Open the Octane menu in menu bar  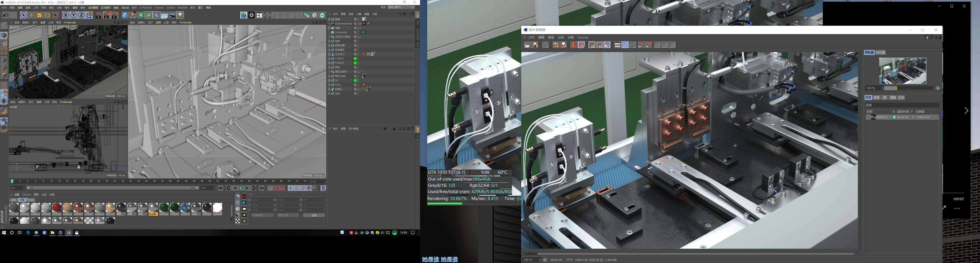[170, 8]
